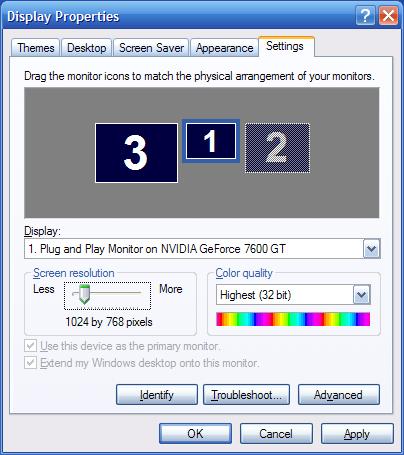The image size is (404, 455).
Task: Close the Display Properties dialog
Action: coord(388,15)
